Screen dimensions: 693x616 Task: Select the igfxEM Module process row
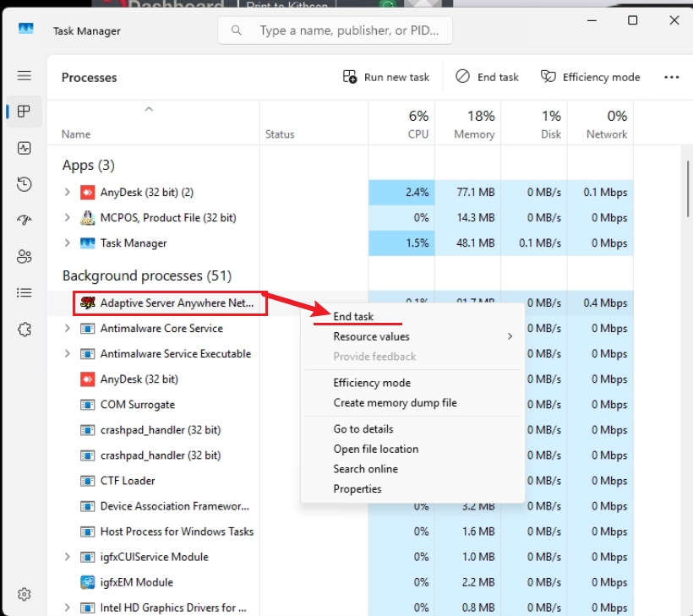341,582
